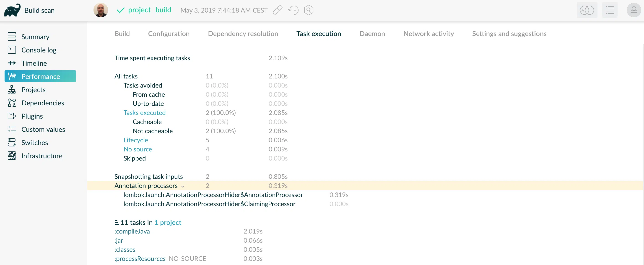This screenshot has height=265, width=644.
Task: Switch to the Network activity tab
Action: tap(428, 34)
